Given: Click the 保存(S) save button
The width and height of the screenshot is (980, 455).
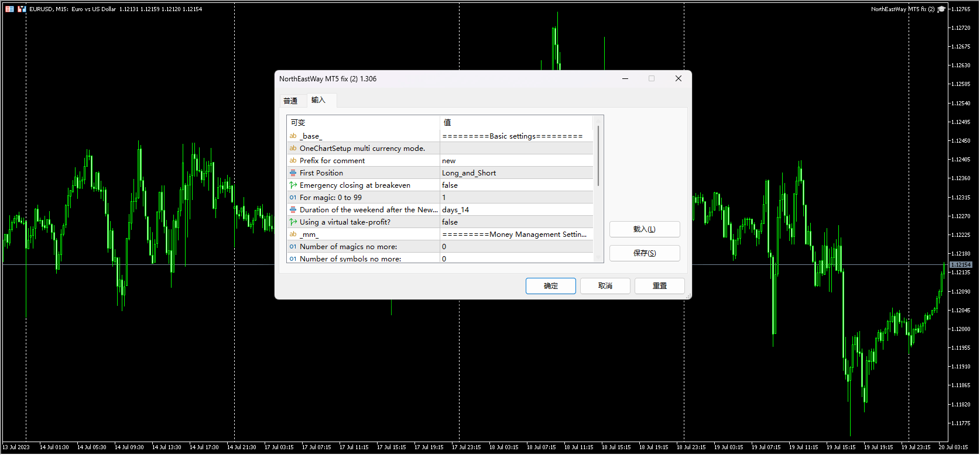Looking at the screenshot, I should [x=644, y=253].
